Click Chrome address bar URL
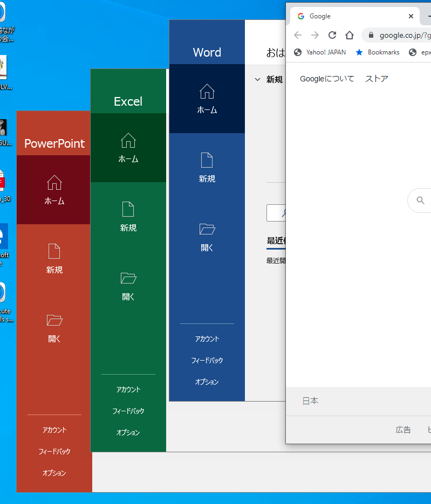This screenshot has height=504, width=431. [x=405, y=36]
